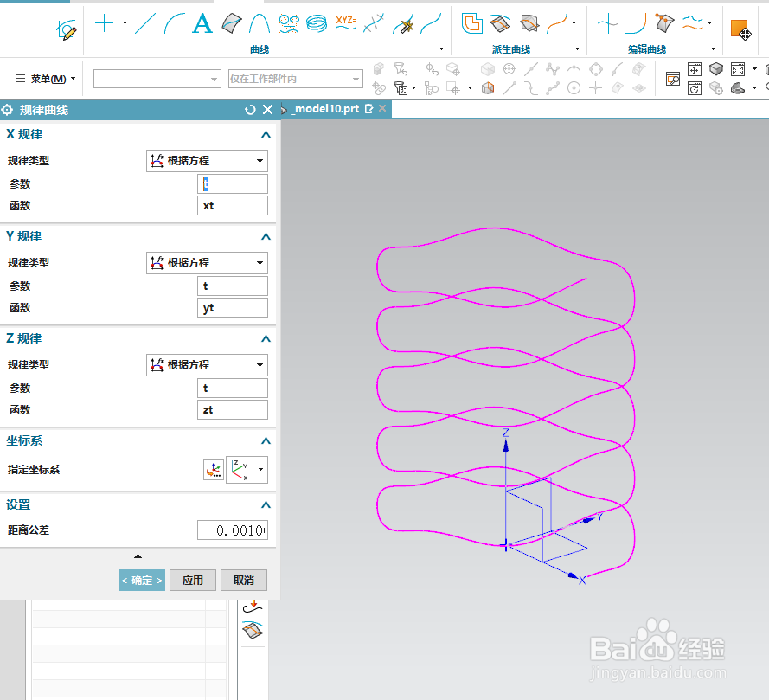769x700 pixels.
Task: Collapse the Y 规律 section
Action: click(266, 236)
